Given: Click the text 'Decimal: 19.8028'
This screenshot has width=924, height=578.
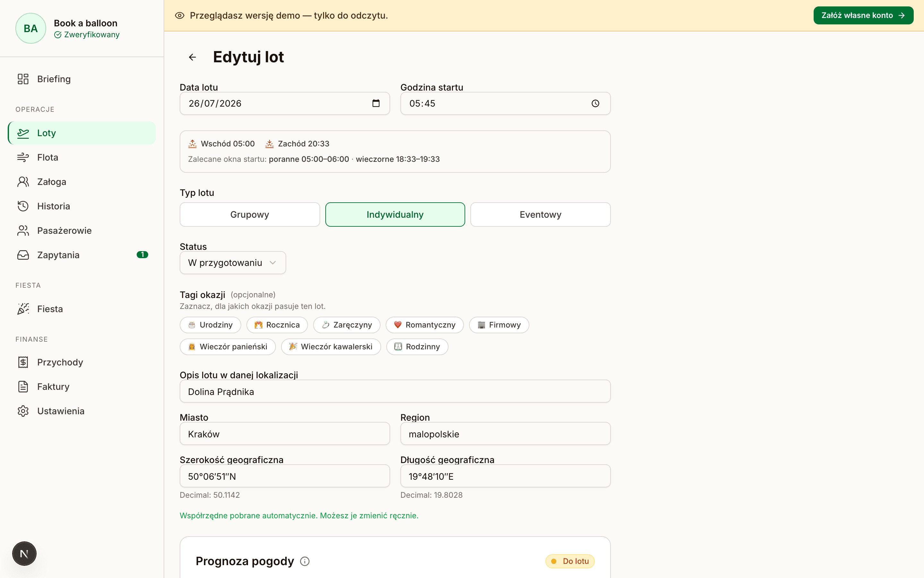Looking at the screenshot, I should point(432,495).
